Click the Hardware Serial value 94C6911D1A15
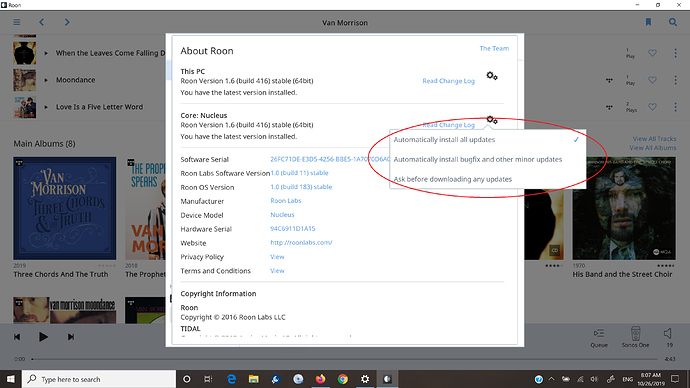 tap(293, 228)
